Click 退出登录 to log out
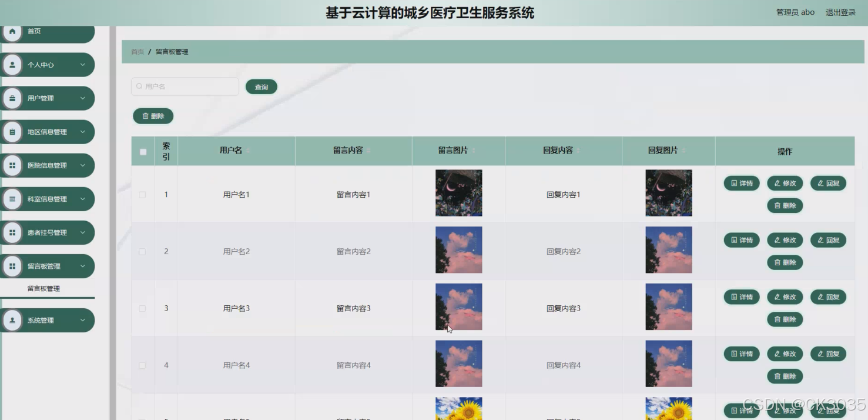The image size is (868, 420). pyautogui.click(x=840, y=12)
